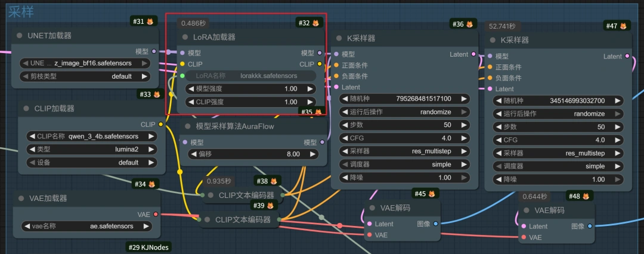Open the 剪枝类型 default dropdown in UNET加载器

point(84,76)
